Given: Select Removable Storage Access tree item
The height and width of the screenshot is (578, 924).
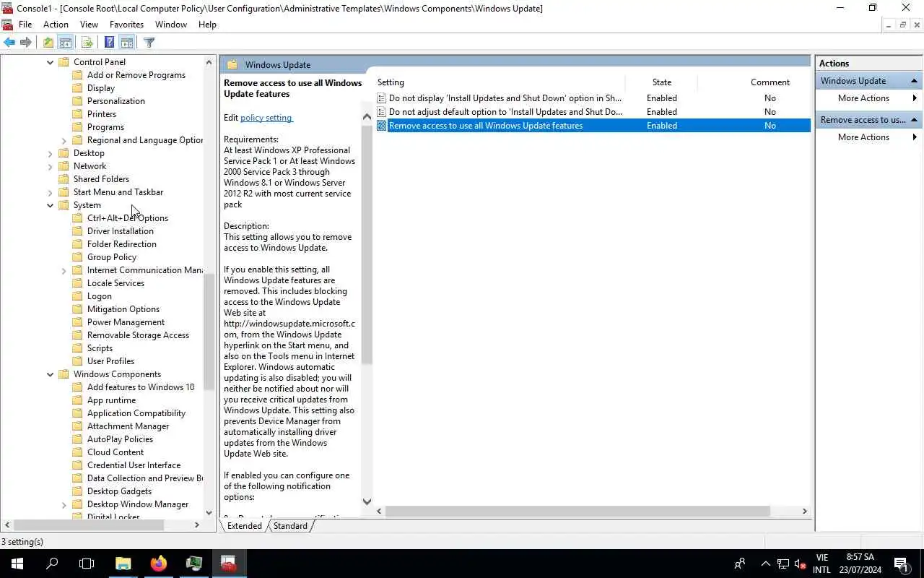Looking at the screenshot, I should click(x=138, y=335).
